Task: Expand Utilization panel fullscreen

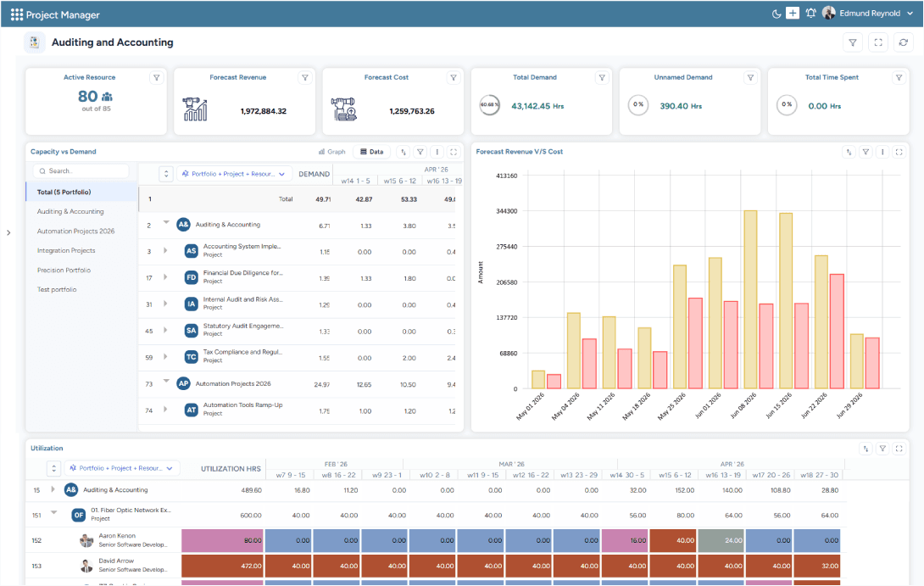Action: click(x=899, y=449)
